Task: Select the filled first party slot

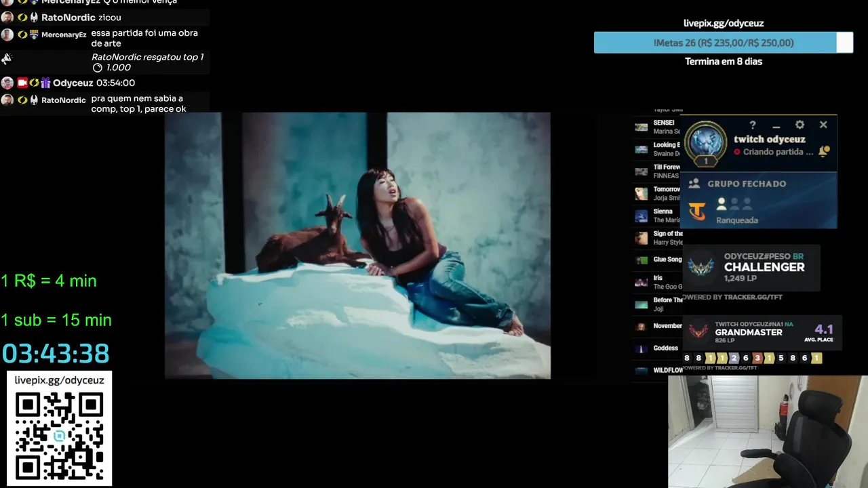Action: coord(722,203)
